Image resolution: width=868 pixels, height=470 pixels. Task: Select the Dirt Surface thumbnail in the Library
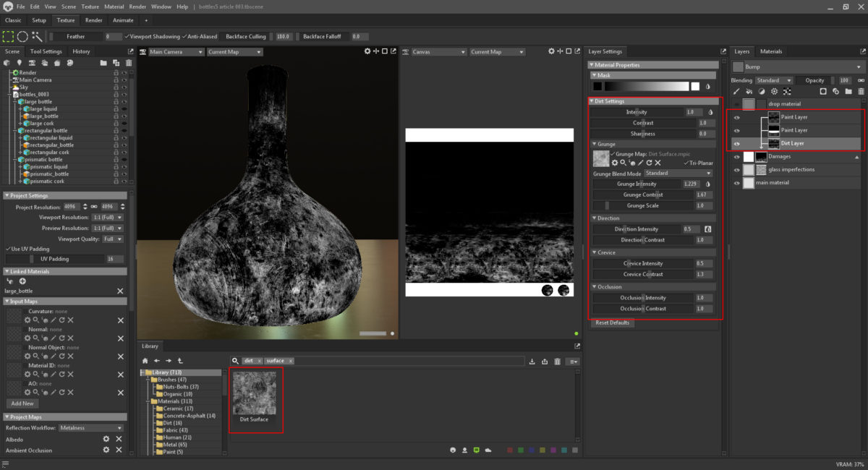click(255, 393)
